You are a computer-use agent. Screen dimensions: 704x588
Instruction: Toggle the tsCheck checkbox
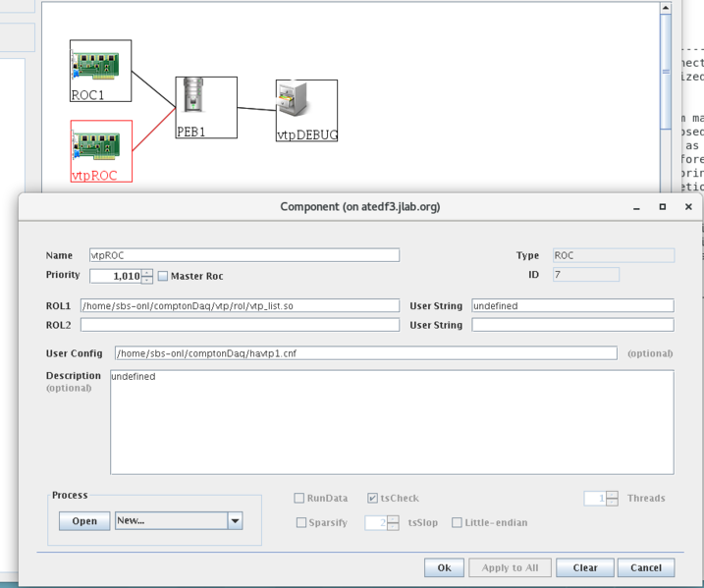click(372, 498)
